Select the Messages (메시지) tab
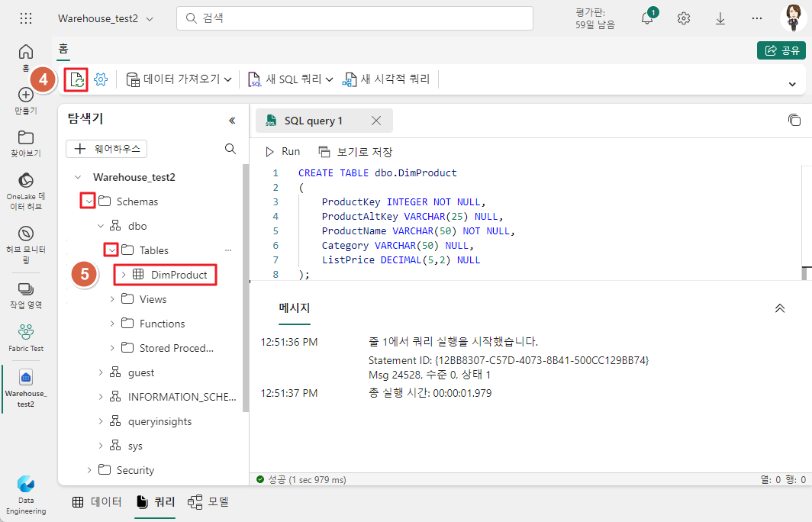Screen dimensions: 812x522 (x=294, y=308)
